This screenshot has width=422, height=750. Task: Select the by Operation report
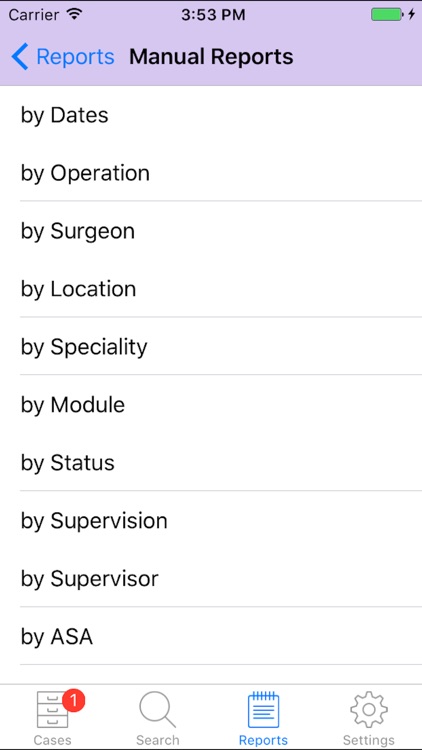click(x=211, y=172)
